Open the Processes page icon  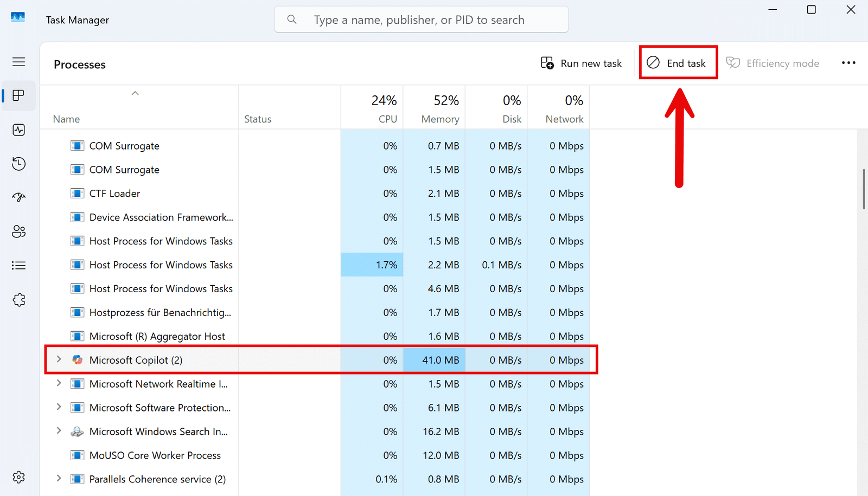point(18,96)
